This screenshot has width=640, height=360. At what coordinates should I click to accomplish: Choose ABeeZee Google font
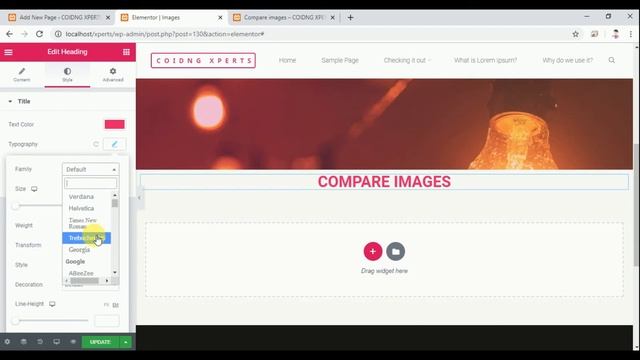[x=81, y=273]
